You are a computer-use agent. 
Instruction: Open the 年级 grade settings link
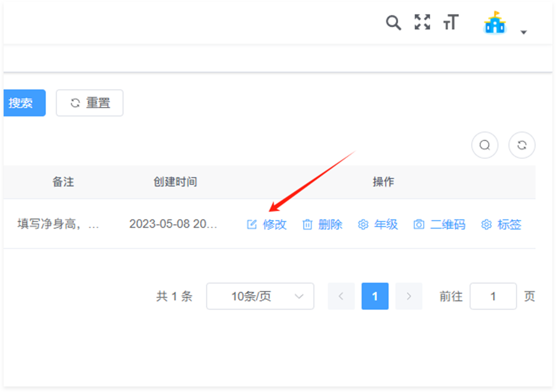[378, 224]
